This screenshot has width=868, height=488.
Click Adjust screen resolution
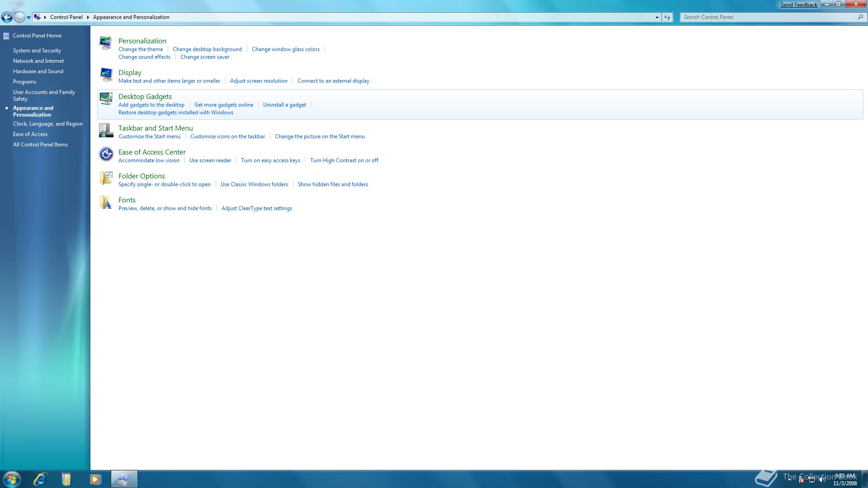tap(259, 81)
